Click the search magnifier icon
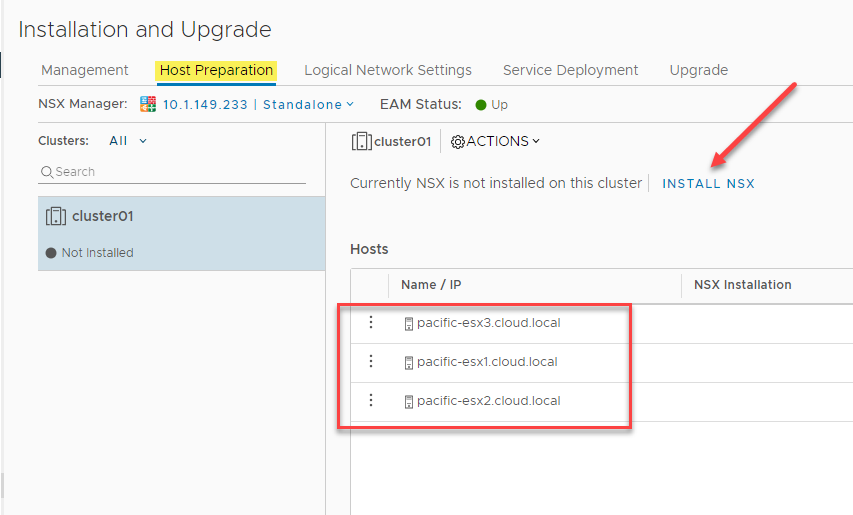This screenshot has height=515, width=853. click(47, 172)
